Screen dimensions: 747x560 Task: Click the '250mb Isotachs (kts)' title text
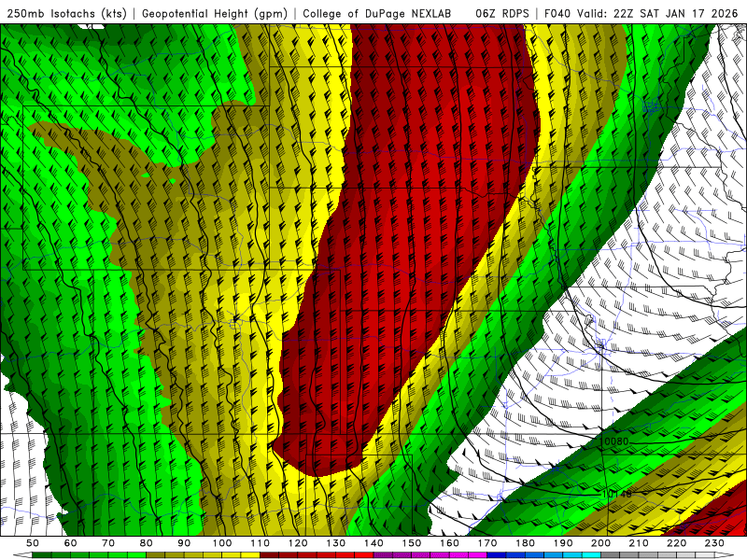tap(66, 13)
